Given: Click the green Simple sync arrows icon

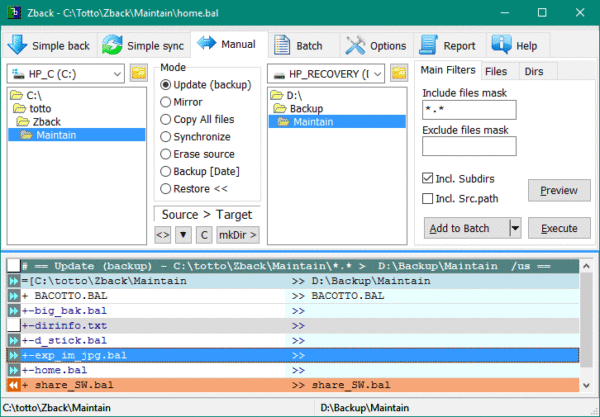Looking at the screenshot, I should click(112, 45).
